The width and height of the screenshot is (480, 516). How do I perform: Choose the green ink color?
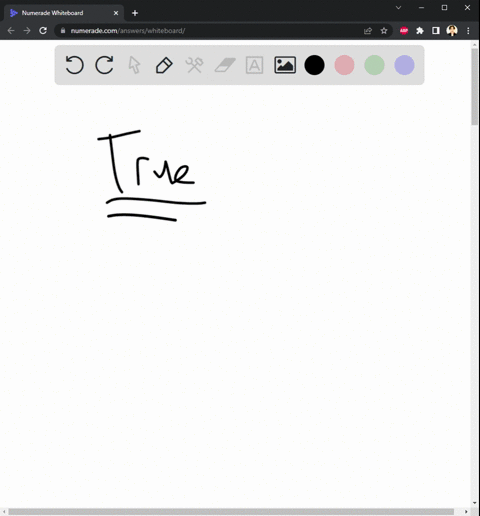point(374,65)
